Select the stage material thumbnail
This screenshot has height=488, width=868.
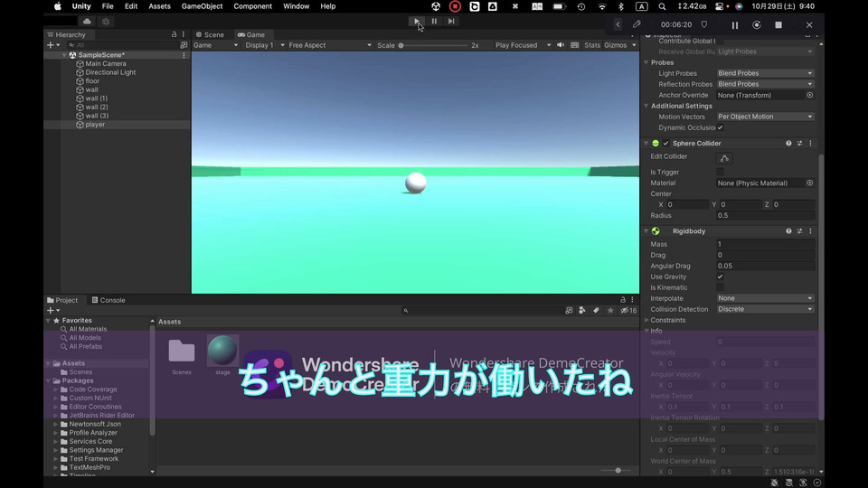222,351
